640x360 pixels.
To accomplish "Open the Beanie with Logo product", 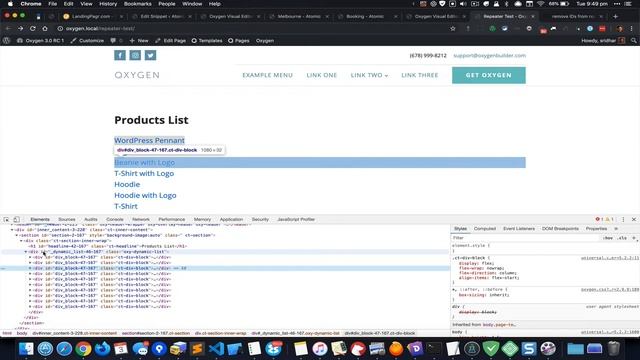I will coord(144,162).
